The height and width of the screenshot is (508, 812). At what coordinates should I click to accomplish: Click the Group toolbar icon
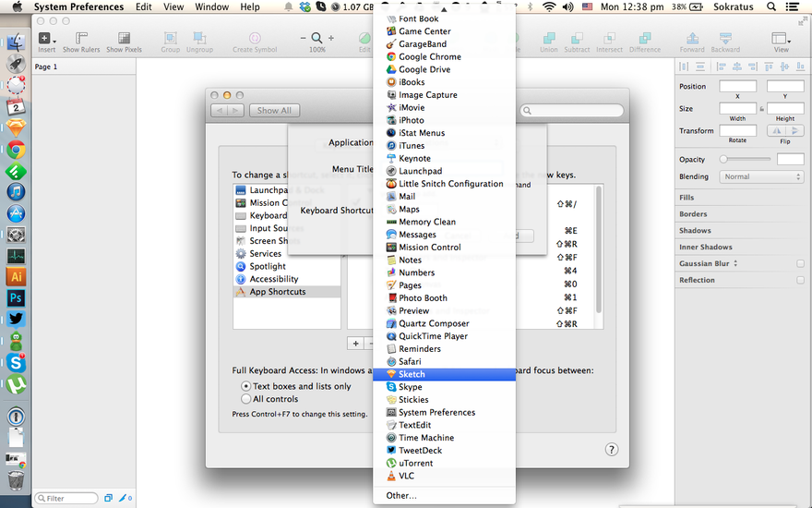click(x=170, y=42)
